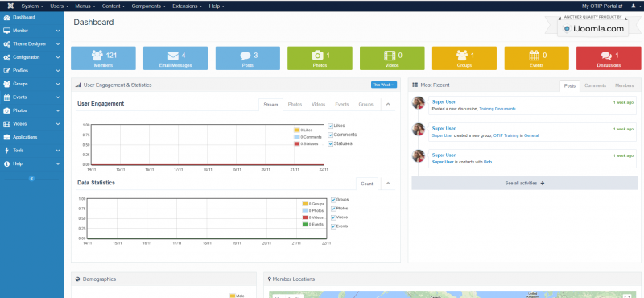Click the Theme Designer gears icon
Screen dimensions: 644x298
6,44
